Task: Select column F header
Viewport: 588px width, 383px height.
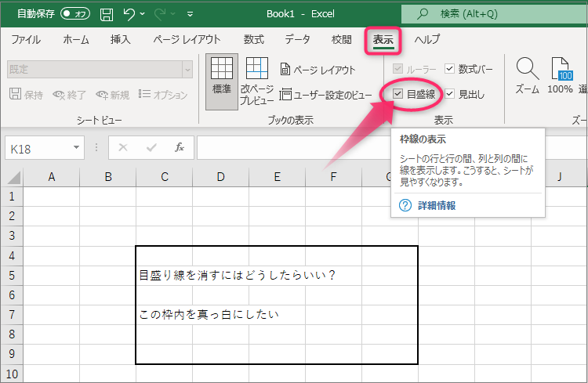Action: coord(334,177)
